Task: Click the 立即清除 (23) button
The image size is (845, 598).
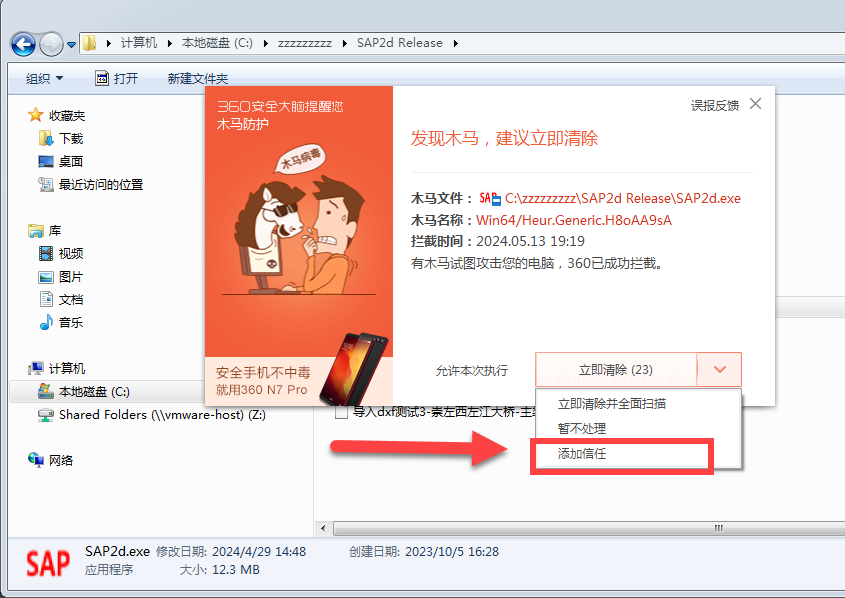Action: coord(616,370)
